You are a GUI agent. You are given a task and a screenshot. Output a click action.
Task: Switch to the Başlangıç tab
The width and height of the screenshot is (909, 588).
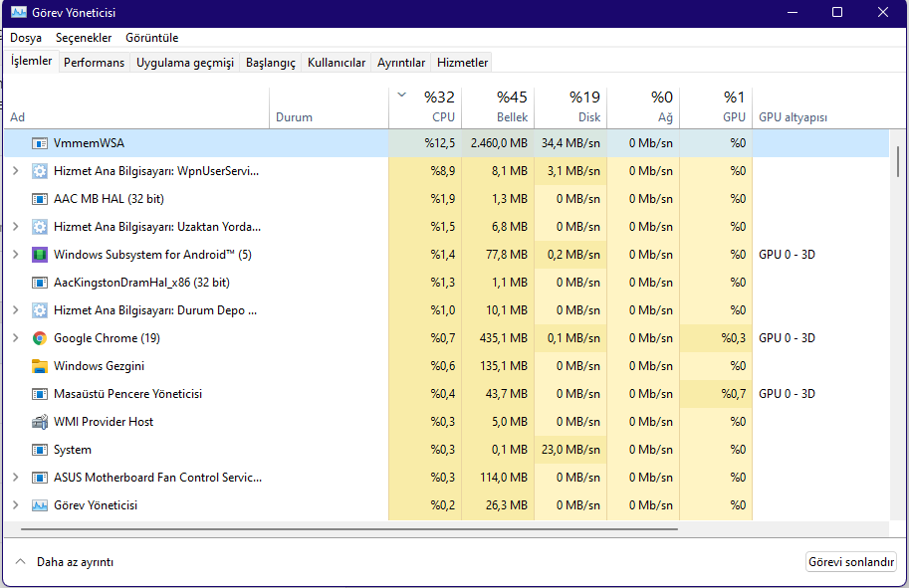[271, 62]
